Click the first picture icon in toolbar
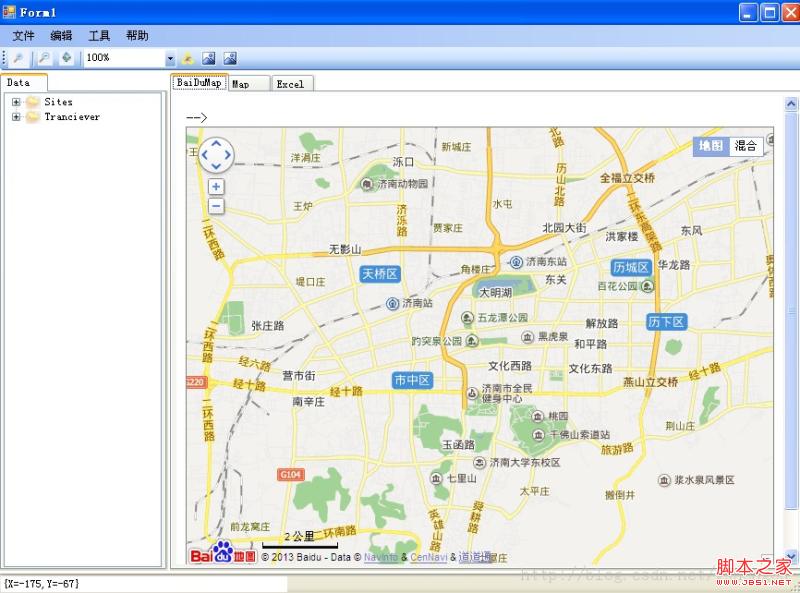The height and width of the screenshot is (593, 800). tap(209, 58)
